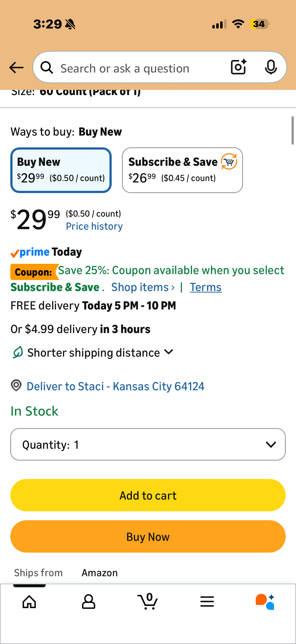Open the shopping cart icon
This screenshot has height=644, width=296.
[x=148, y=601]
